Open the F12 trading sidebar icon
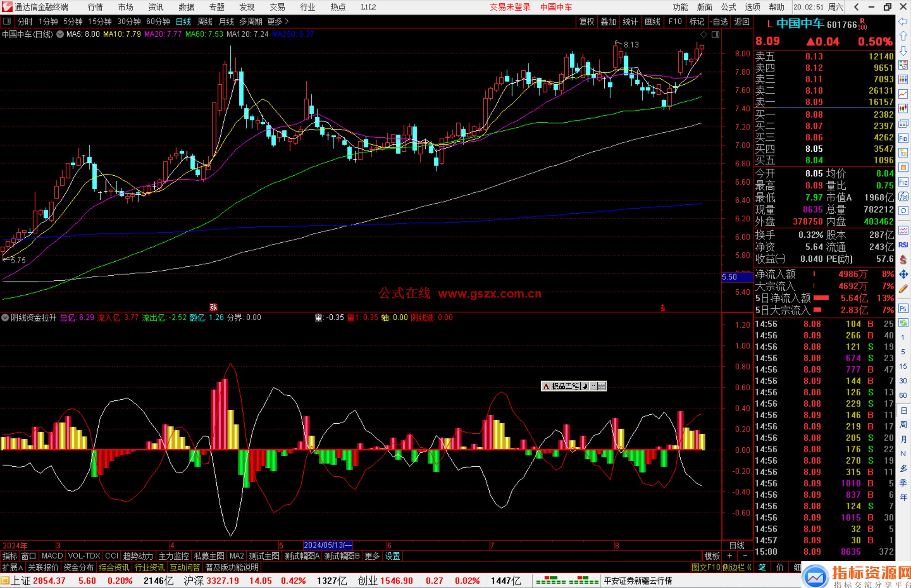 (903, 182)
